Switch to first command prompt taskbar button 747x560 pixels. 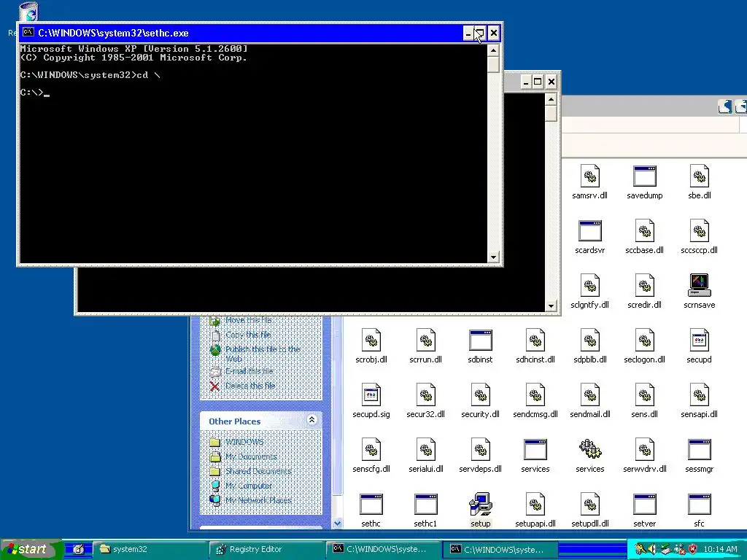[x=385, y=549]
